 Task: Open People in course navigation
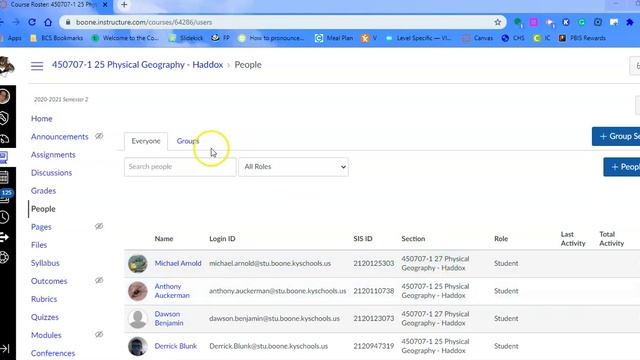[43, 209]
